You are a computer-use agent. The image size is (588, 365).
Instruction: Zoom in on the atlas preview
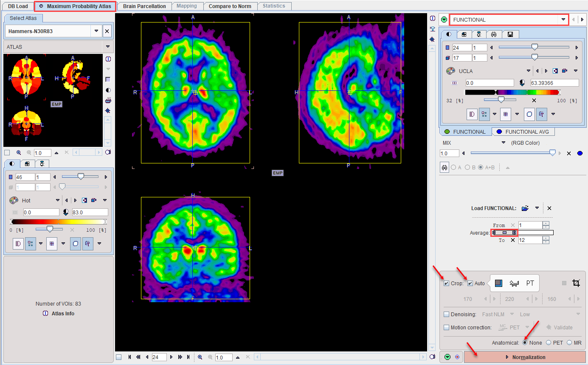point(19,153)
